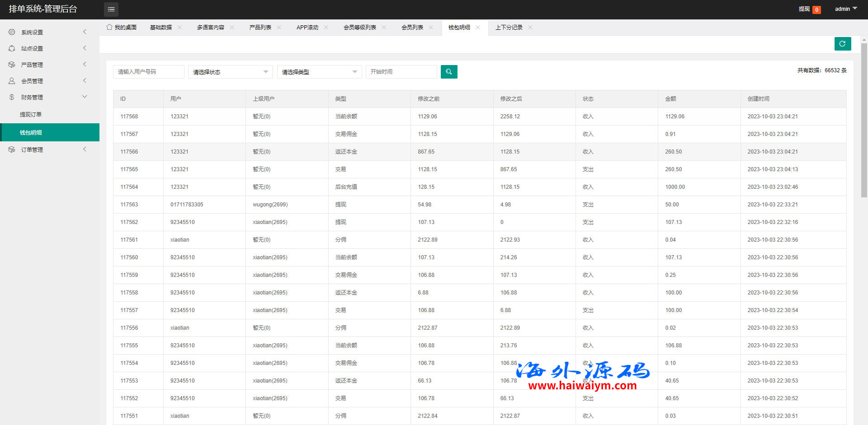Click the green refresh icon button
868x425 pixels.
coord(842,44)
